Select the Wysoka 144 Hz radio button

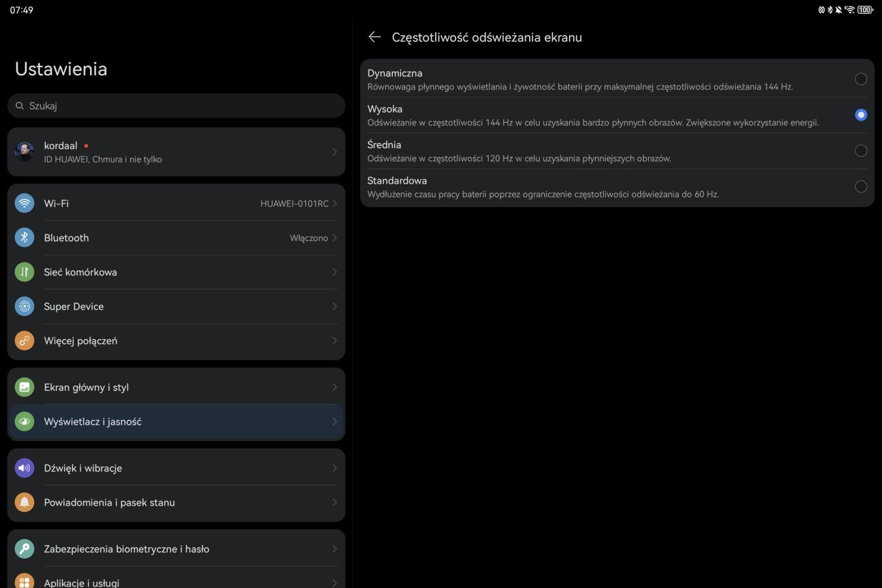pos(861,115)
